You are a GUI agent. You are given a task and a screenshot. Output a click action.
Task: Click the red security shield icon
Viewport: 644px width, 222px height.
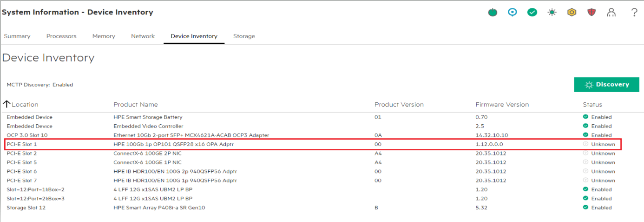click(x=591, y=13)
